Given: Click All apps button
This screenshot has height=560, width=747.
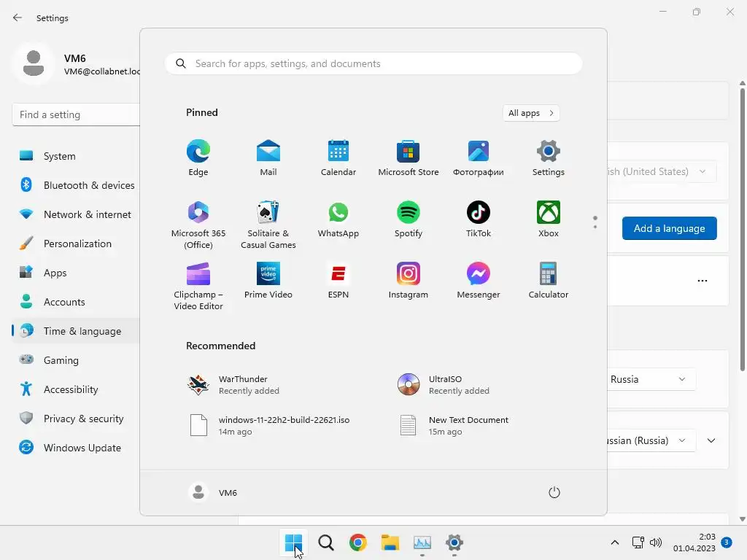Looking at the screenshot, I should (531, 113).
